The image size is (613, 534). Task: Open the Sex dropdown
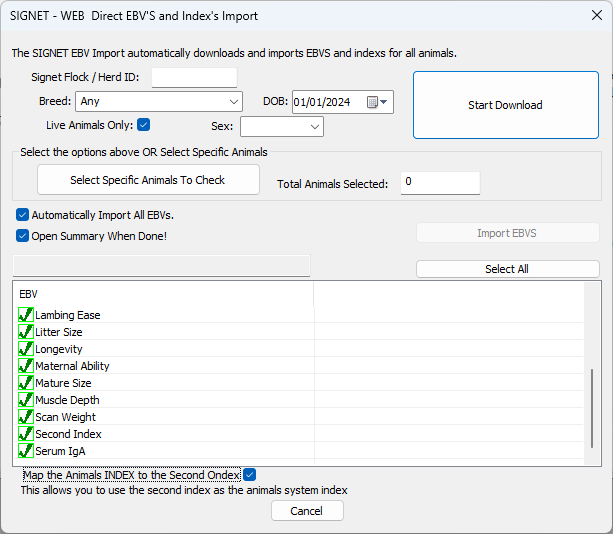[x=281, y=127]
